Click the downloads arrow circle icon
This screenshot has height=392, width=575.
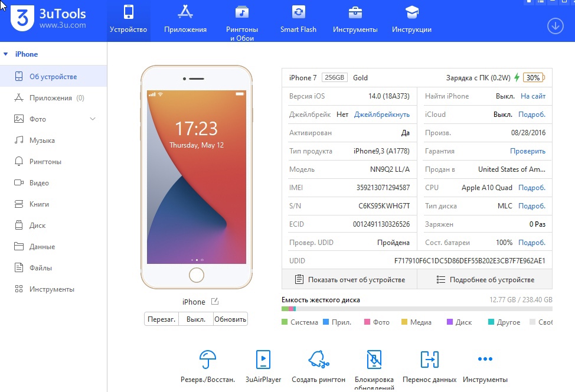(x=555, y=26)
